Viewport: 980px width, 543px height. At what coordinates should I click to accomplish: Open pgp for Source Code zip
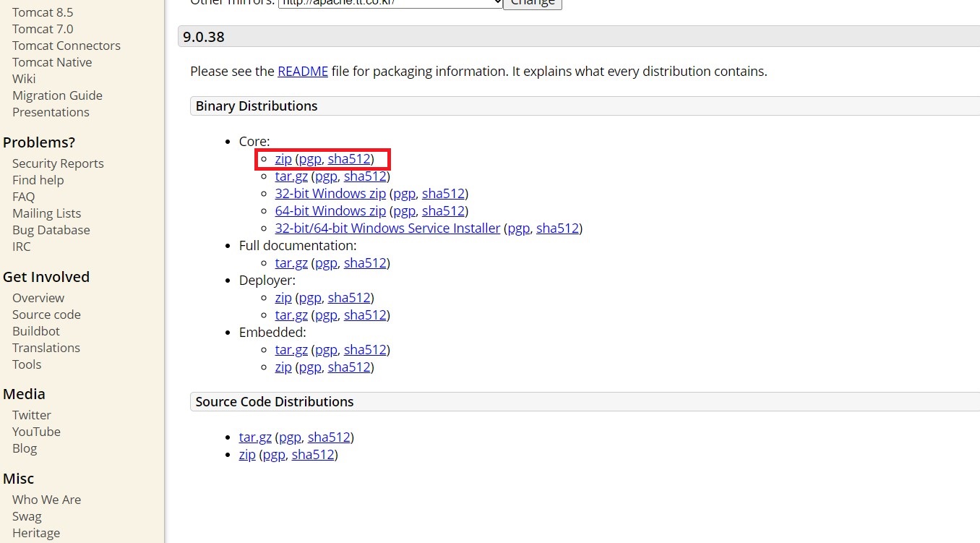274,455
